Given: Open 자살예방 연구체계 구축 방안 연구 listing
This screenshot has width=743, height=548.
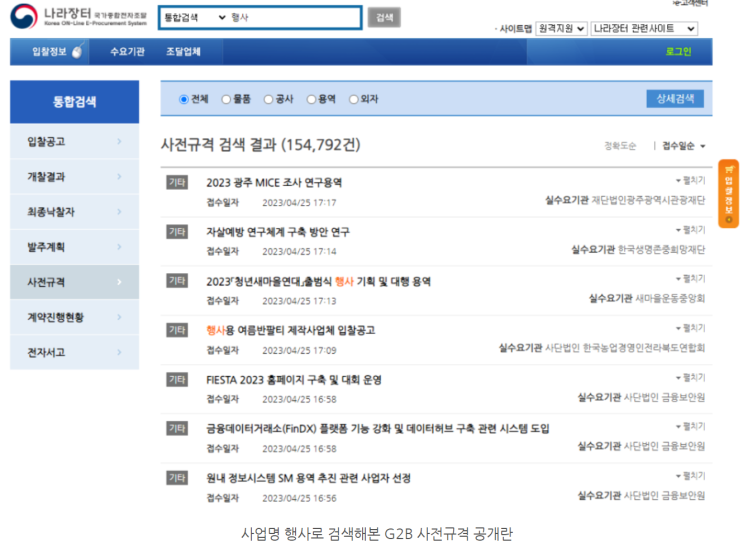Looking at the screenshot, I should click(x=278, y=232).
